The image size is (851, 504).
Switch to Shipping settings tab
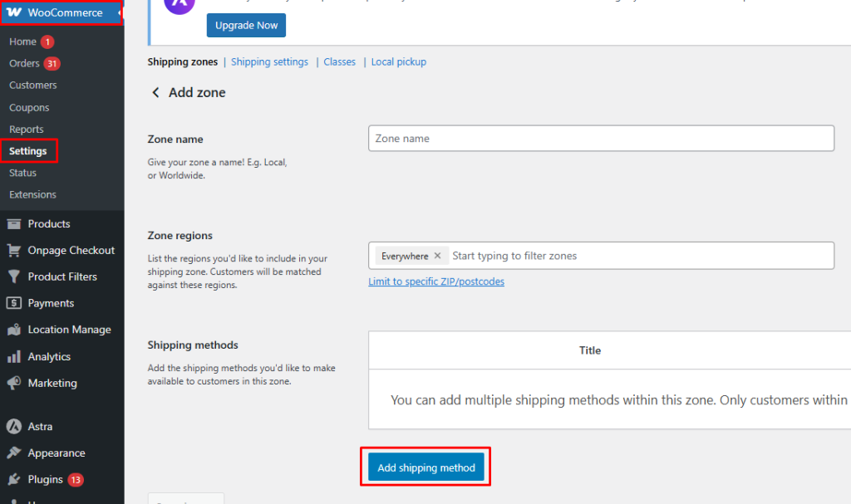point(269,62)
